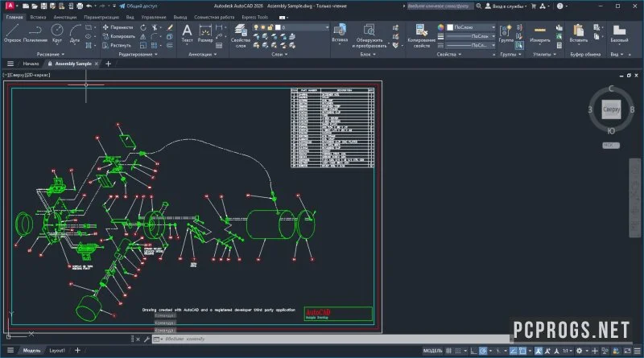Click Сверху face on the ViewCube
The width and height of the screenshot is (644, 358).
click(611, 109)
